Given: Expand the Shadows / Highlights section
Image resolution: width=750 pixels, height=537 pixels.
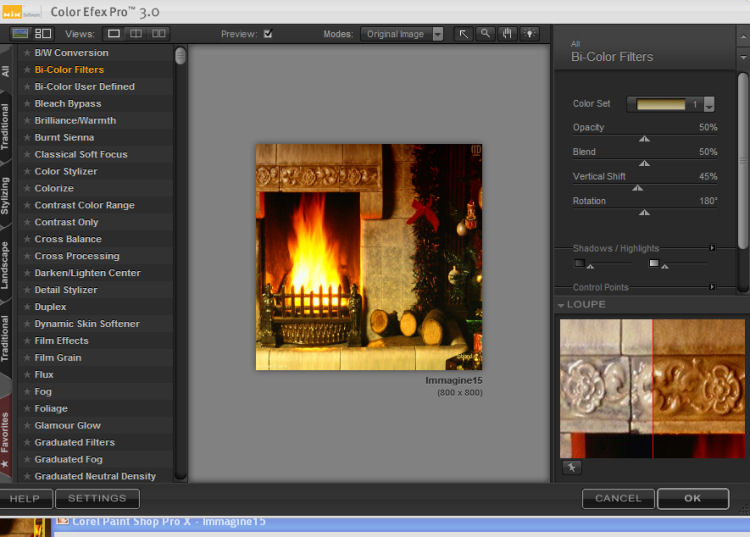Looking at the screenshot, I should tap(712, 248).
